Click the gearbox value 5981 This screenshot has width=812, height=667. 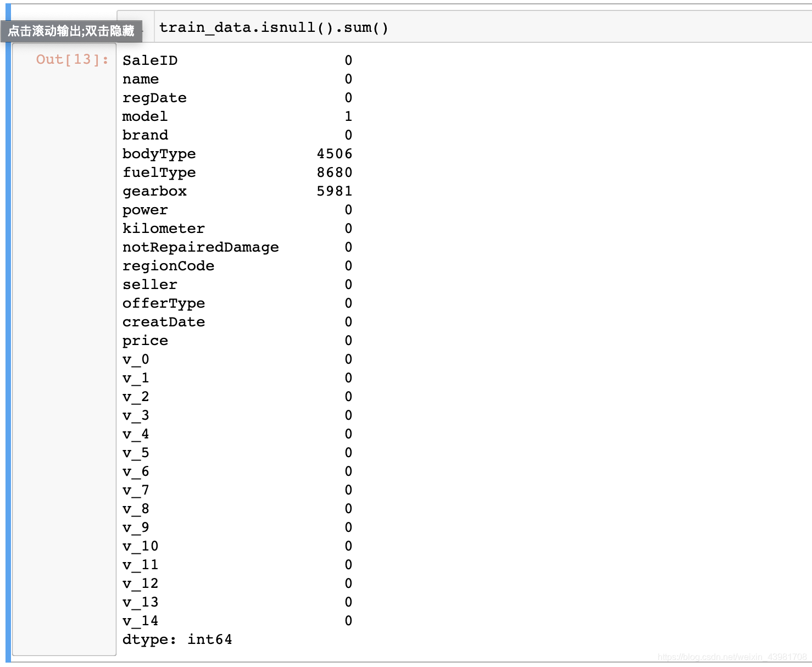pyautogui.click(x=335, y=191)
